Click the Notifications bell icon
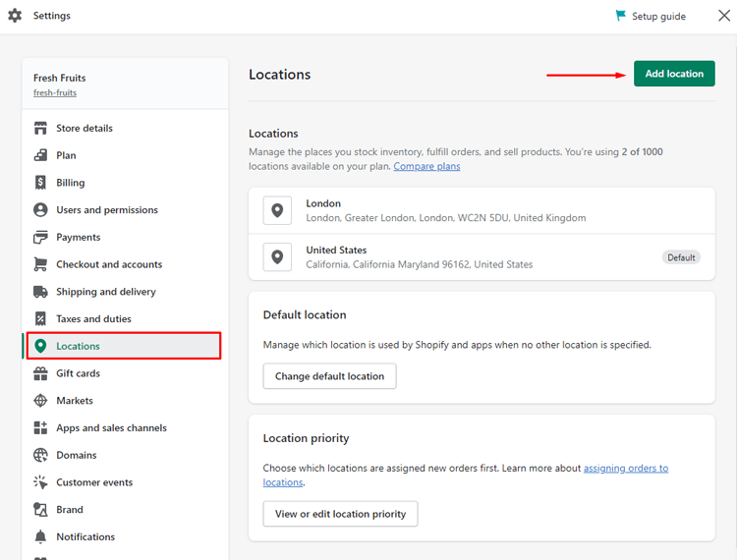The image size is (737, 560). coord(40,536)
